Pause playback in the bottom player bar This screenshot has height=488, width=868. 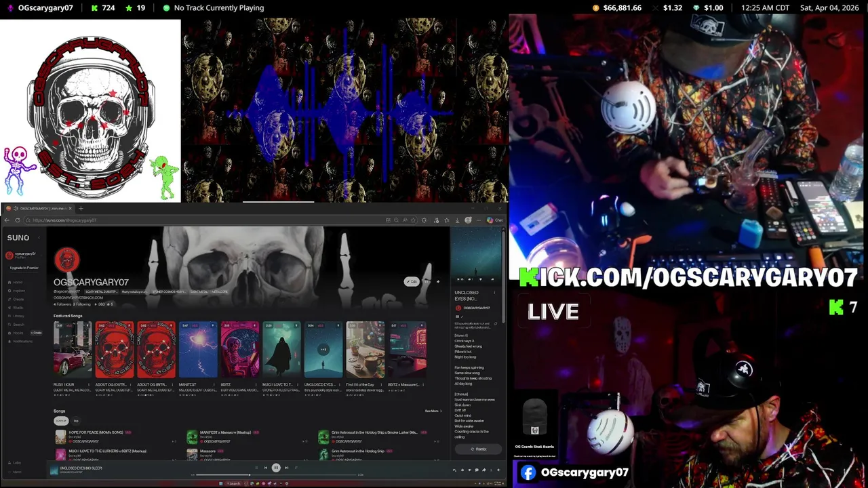click(276, 468)
